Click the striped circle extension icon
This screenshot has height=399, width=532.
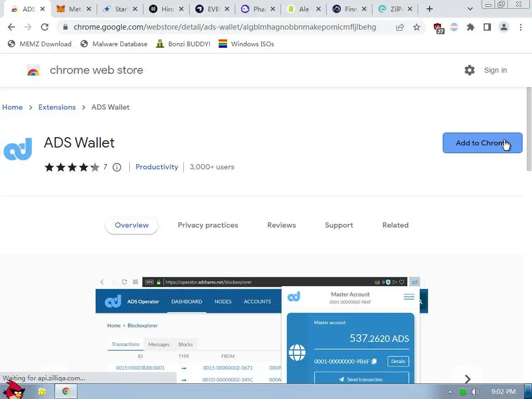click(x=454, y=27)
